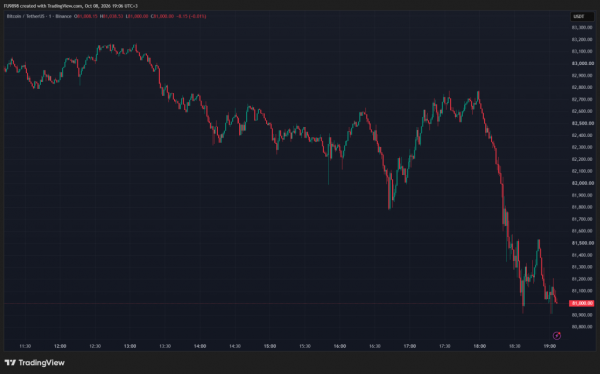Select the 19:00 label on the time axis
Viewport: 600px width, 374px height.
(x=549, y=346)
